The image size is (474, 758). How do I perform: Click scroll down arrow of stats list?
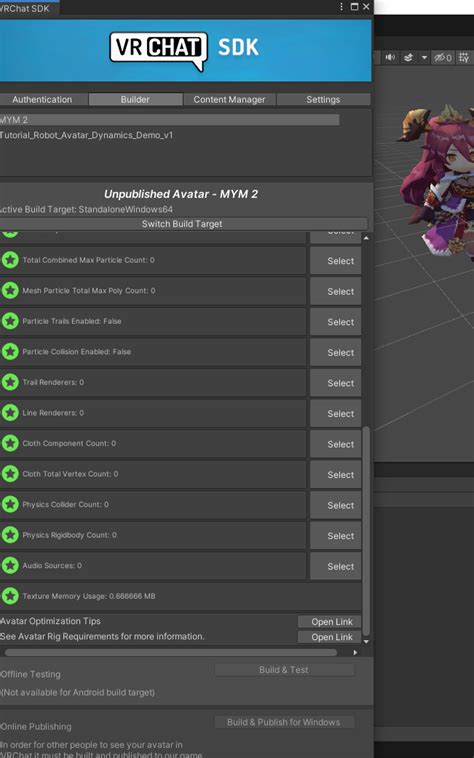pos(366,641)
